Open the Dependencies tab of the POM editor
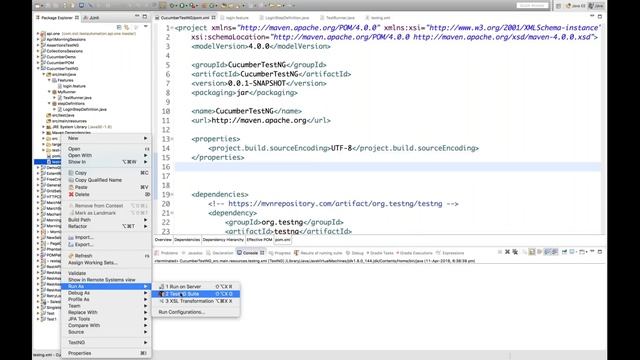Viewport: 640px width, 360px height. (187, 240)
